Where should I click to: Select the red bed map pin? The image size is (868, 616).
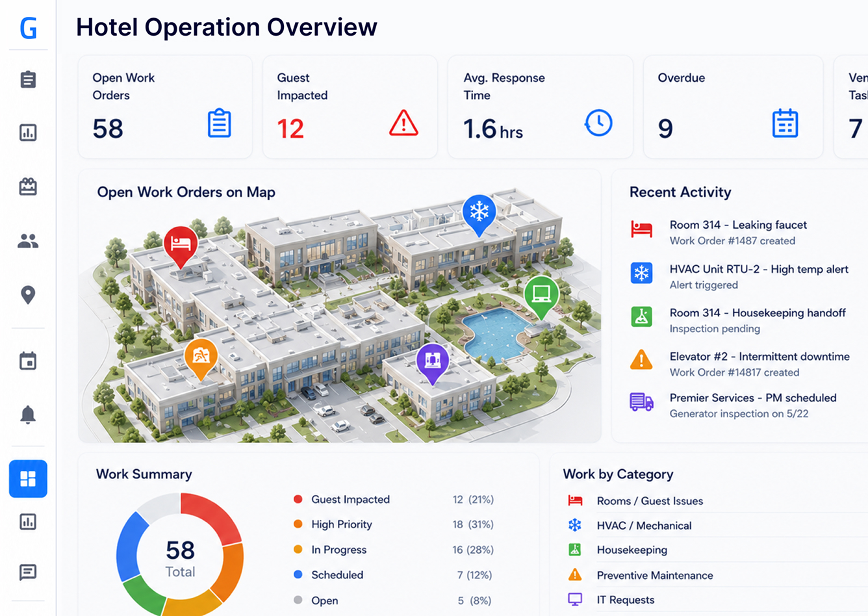pyautogui.click(x=181, y=247)
